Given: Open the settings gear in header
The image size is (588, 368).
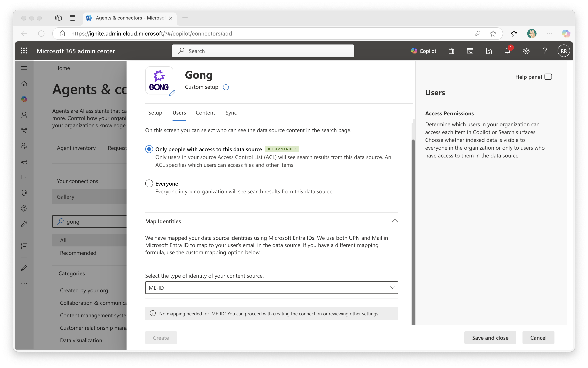Looking at the screenshot, I should click(526, 51).
